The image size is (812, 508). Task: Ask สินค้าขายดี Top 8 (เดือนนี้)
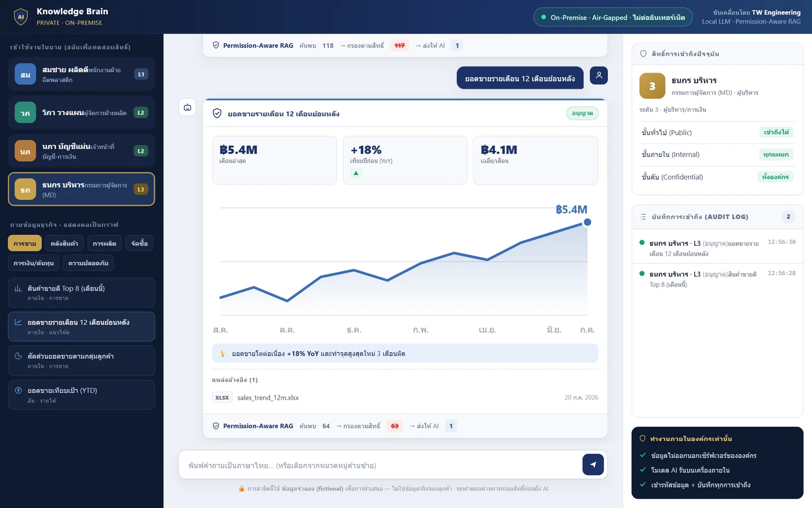[x=82, y=293]
